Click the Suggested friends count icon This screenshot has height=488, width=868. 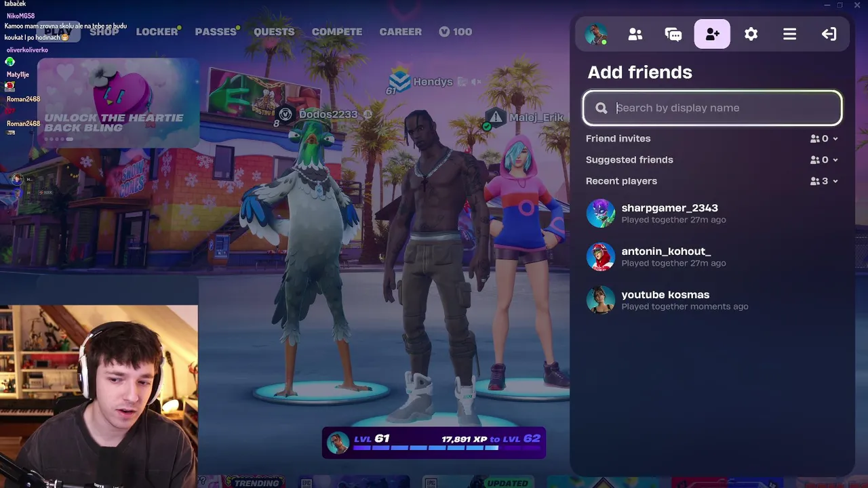(x=814, y=160)
